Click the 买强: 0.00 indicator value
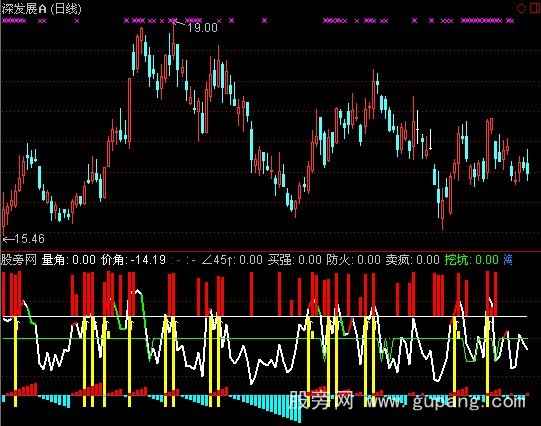 (295, 260)
